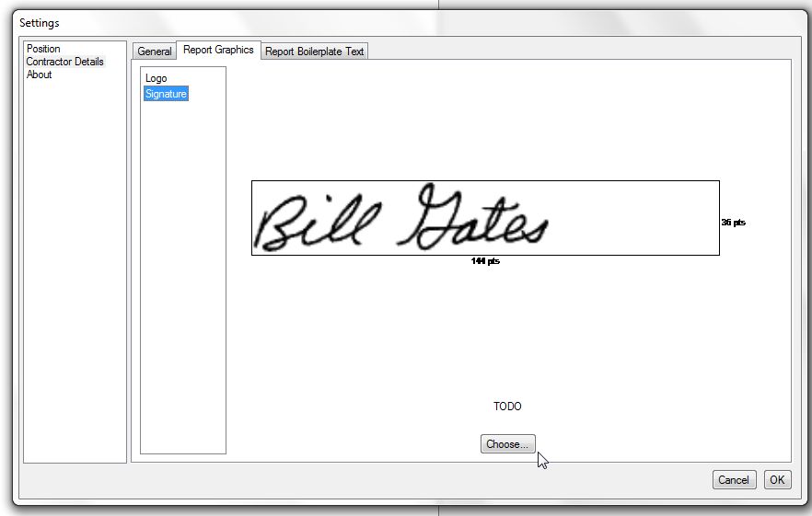This screenshot has height=516, width=812.
Task: Click the TODO label text
Action: click(x=507, y=407)
